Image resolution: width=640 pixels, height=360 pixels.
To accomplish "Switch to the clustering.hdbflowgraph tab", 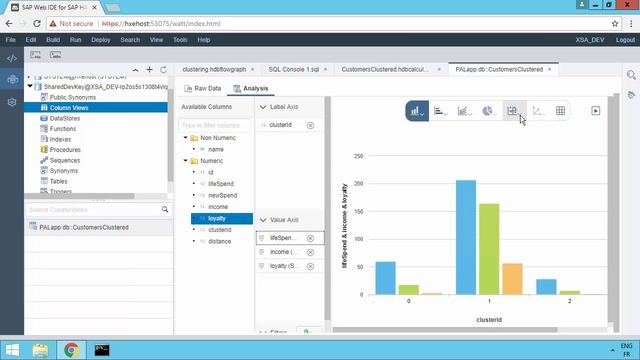I will 214,69.
